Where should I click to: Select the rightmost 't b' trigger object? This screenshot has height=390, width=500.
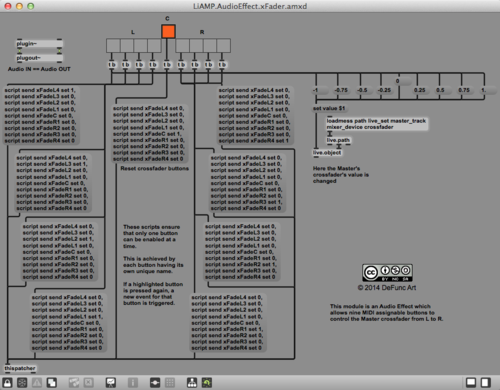pyautogui.click(x=222, y=65)
